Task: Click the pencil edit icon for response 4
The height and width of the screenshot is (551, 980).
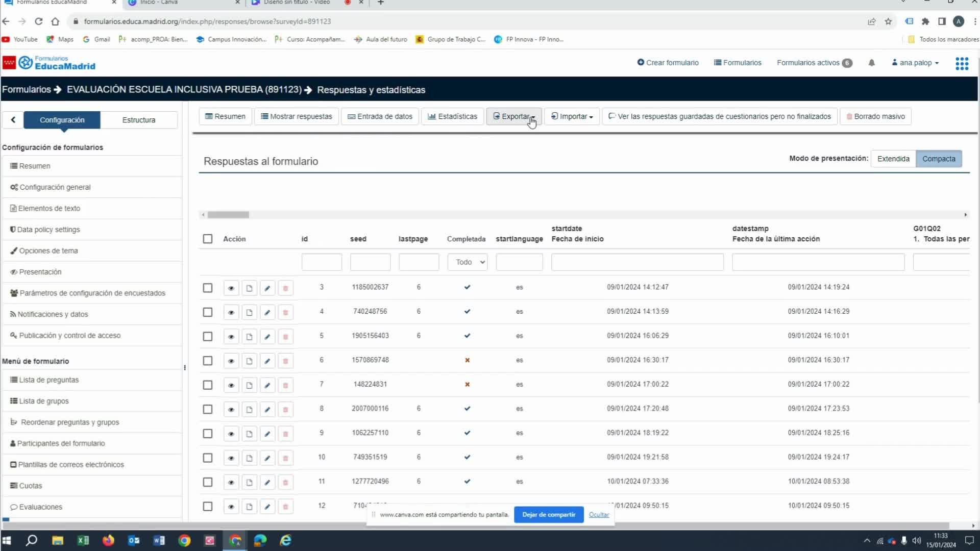Action: 267,312
